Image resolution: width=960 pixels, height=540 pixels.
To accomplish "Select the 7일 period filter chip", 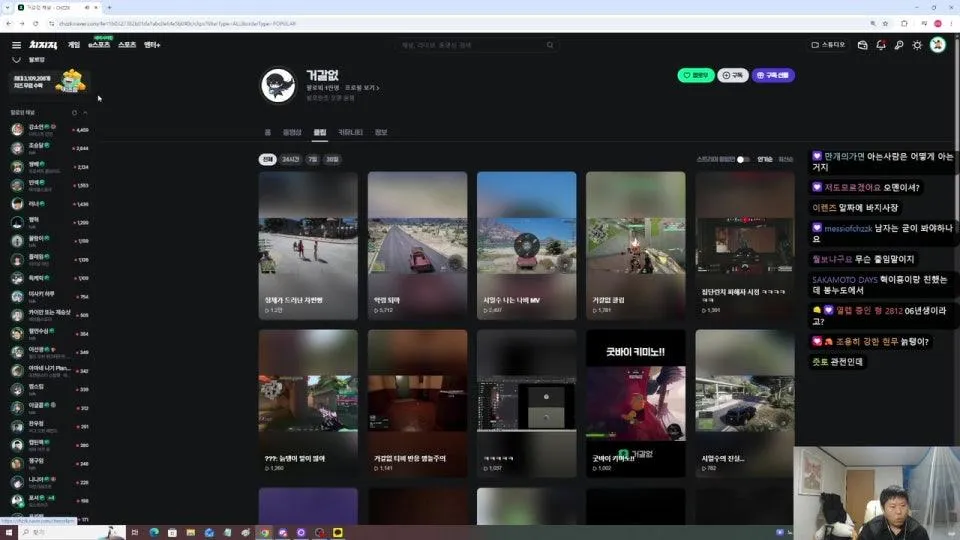I will [x=313, y=159].
